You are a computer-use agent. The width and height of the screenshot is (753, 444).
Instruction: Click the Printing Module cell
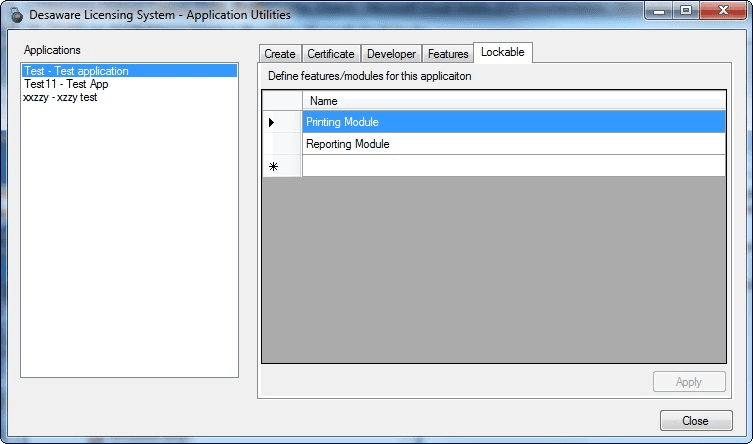click(x=514, y=122)
